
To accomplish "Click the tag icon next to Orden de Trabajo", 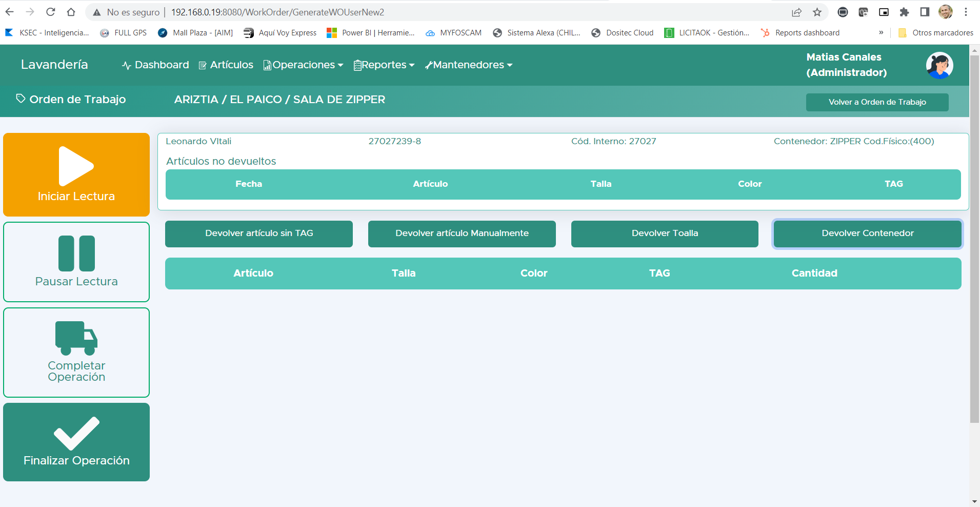I will point(21,99).
